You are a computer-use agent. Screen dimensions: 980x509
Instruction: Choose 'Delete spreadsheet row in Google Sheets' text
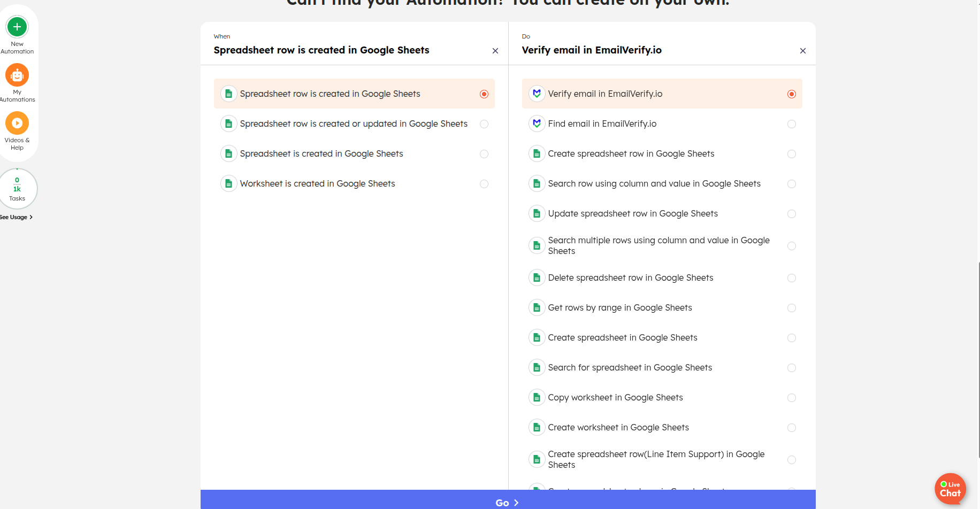631,278
